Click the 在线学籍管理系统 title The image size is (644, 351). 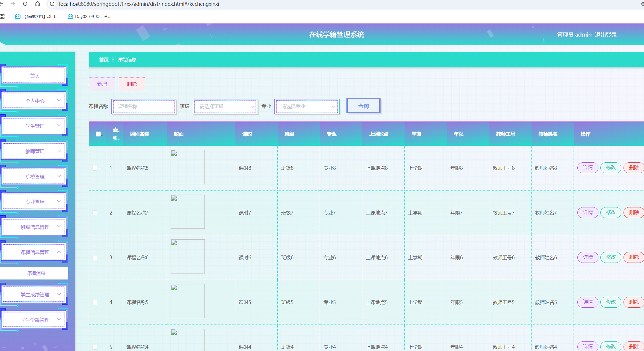click(336, 35)
